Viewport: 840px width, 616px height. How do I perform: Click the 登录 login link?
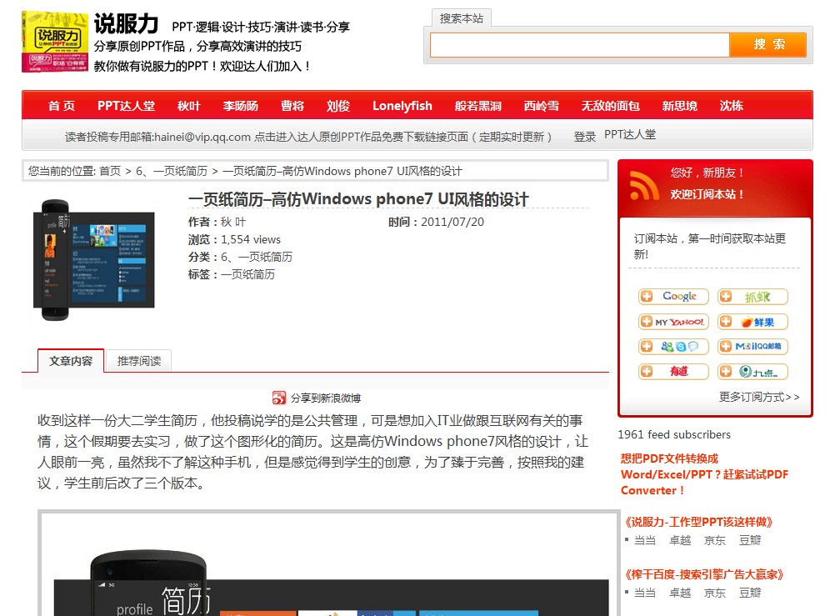(585, 137)
